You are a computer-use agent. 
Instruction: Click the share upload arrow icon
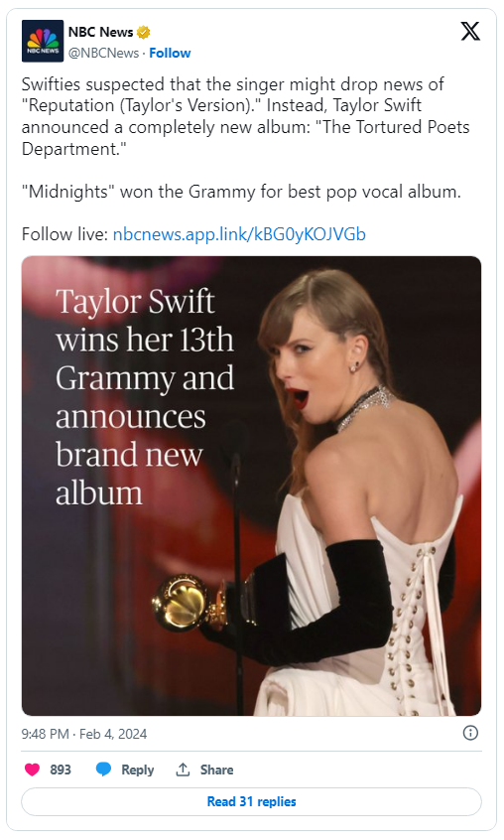click(x=183, y=770)
